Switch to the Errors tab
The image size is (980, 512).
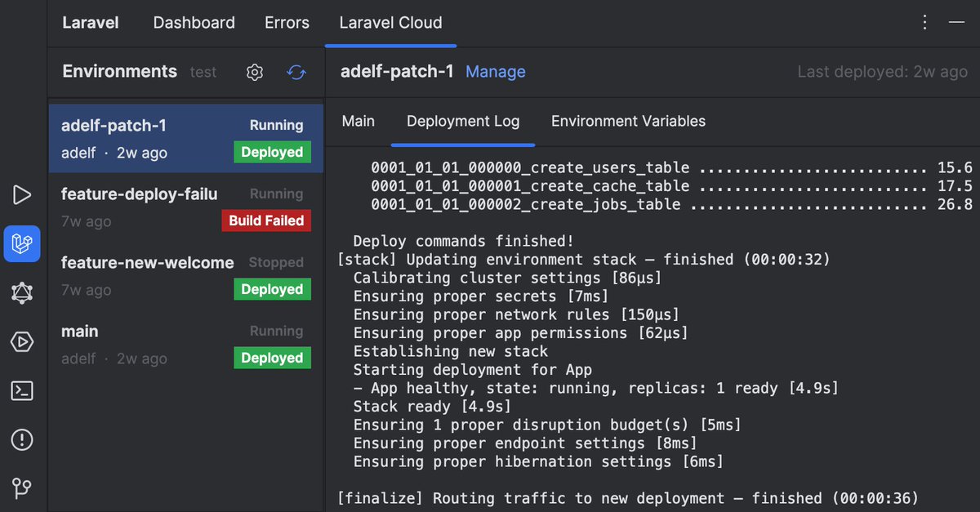[x=287, y=23]
